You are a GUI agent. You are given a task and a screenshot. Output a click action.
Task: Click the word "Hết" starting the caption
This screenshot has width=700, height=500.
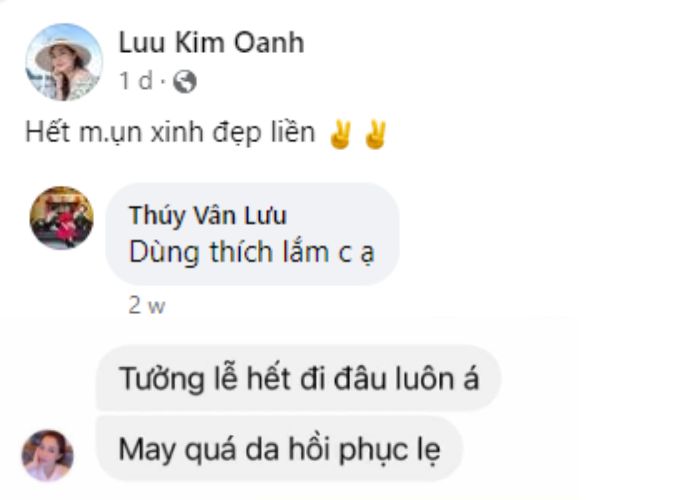point(48,133)
